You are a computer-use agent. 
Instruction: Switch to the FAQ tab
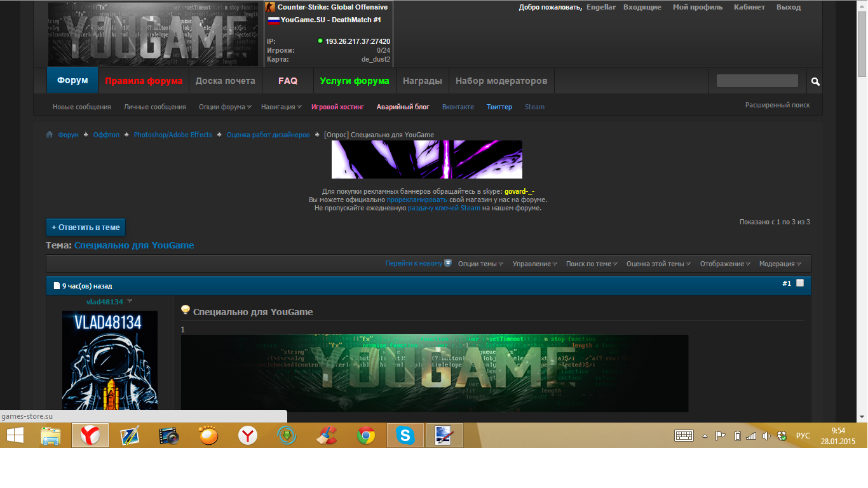tap(287, 80)
